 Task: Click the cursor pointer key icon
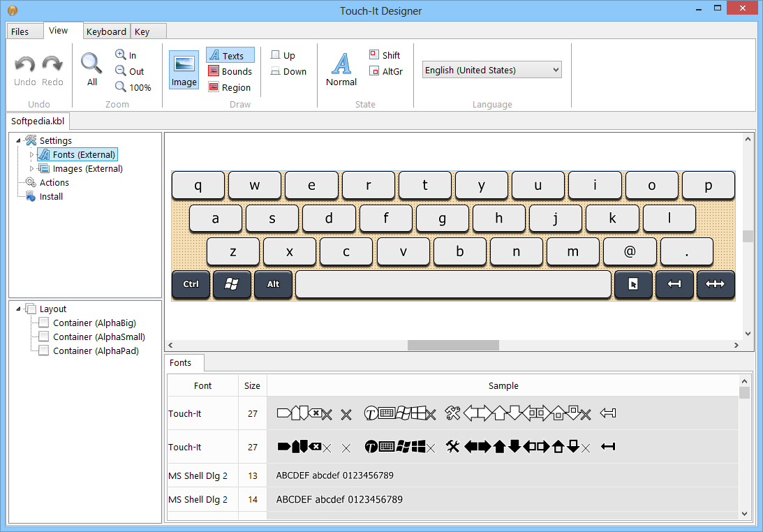click(x=633, y=284)
